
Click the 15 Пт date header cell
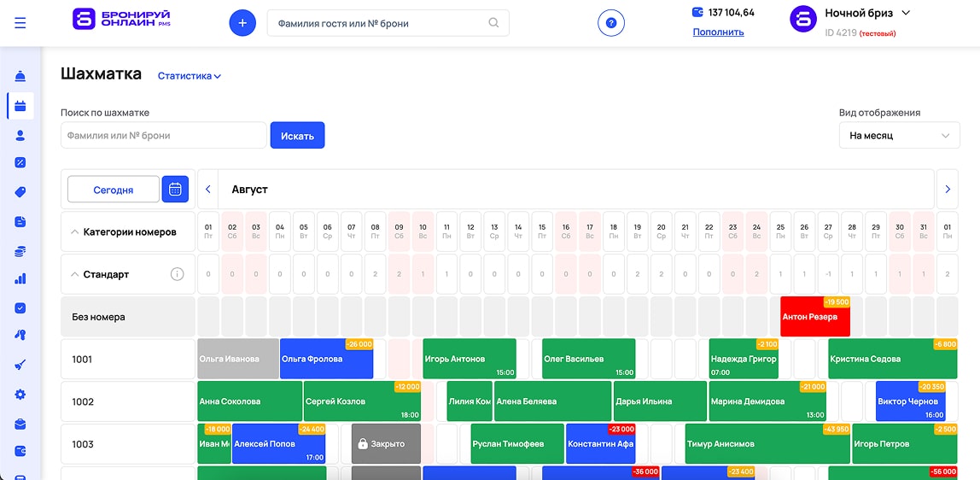pyautogui.click(x=542, y=231)
